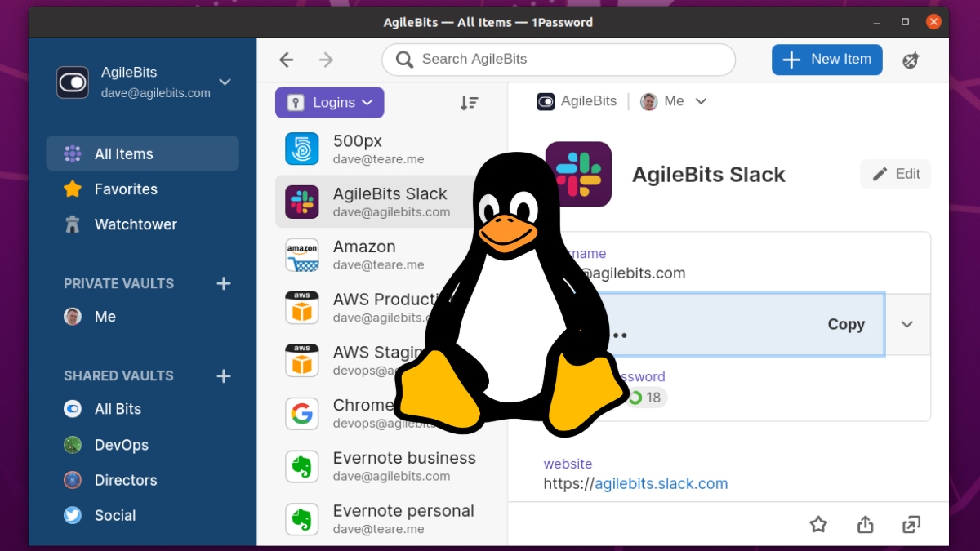Click the share icon below item details
980x551 pixels.
865,525
